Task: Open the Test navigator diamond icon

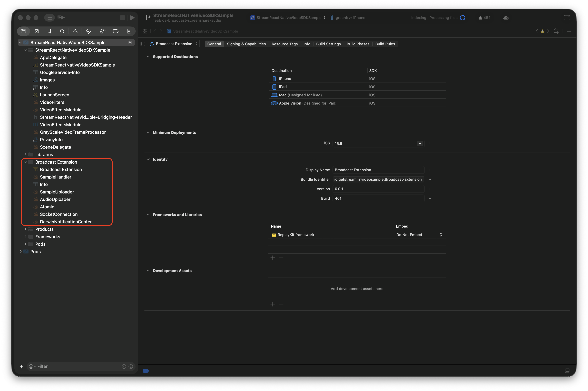Action: coord(88,31)
